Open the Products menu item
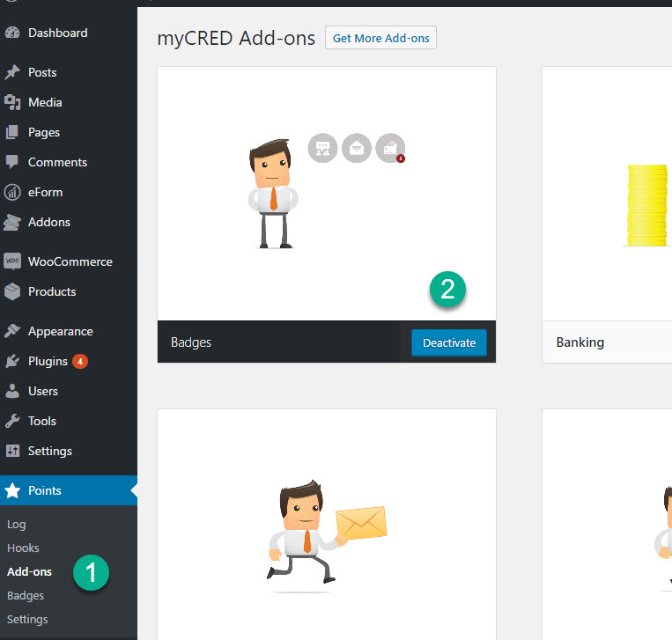The image size is (672, 640). (69, 291)
